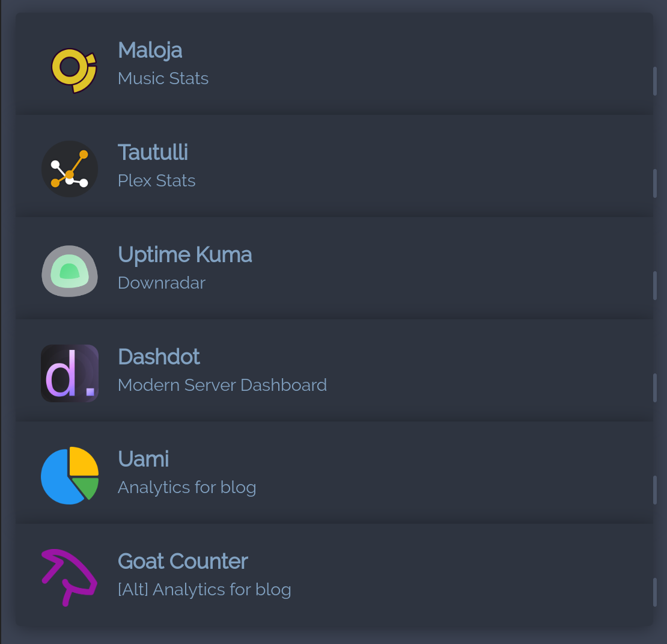Click the 'Plex Stats' subtitle

[x=156, y=181]
